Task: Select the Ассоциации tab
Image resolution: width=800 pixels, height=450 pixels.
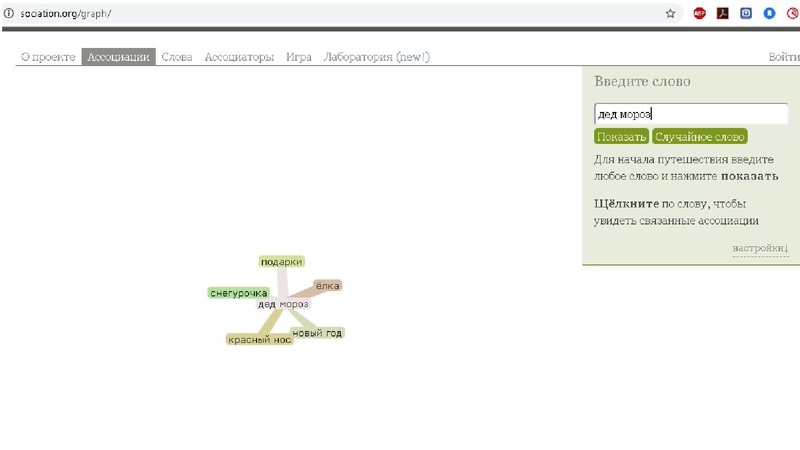Action: click(118, 57)
